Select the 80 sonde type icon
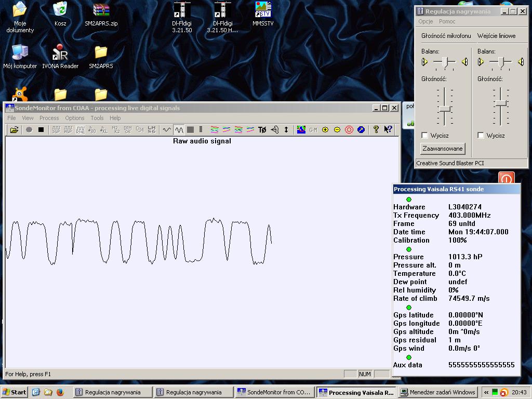Screen dimensions: 532x399 point(92,129)
